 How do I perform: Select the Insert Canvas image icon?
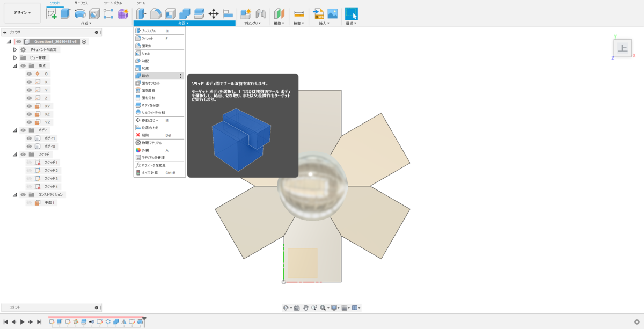pyautogui.click(x=333, y=14)
